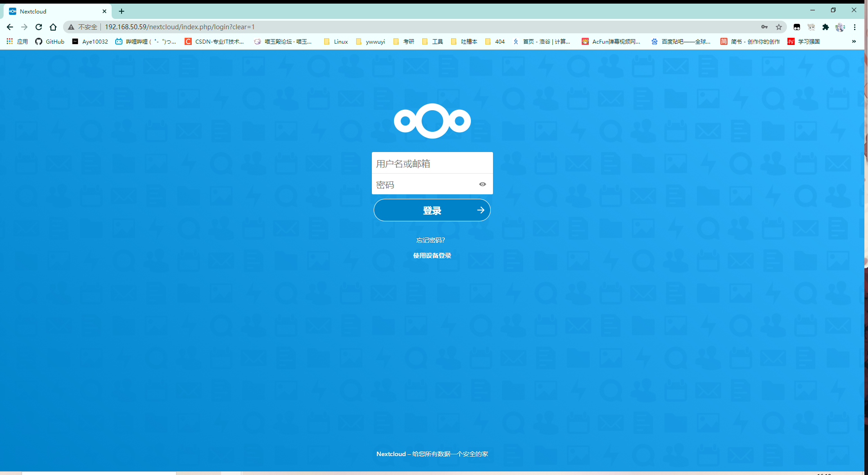Go forward in browser history

point(24,27)
